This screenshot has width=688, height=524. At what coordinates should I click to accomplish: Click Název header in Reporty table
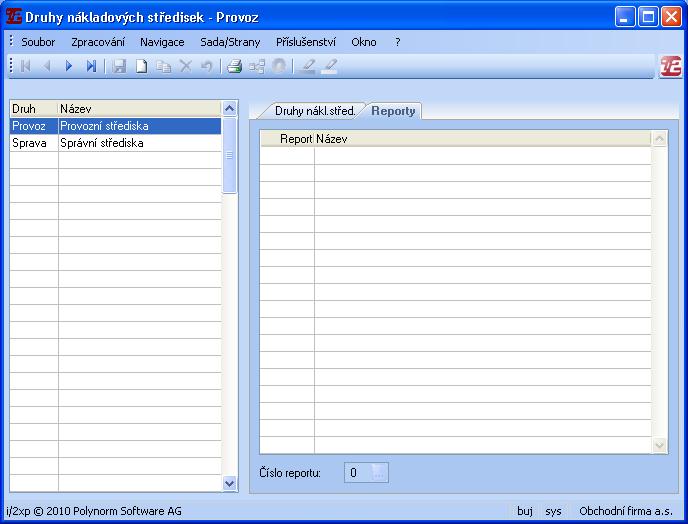coord(483,139)
